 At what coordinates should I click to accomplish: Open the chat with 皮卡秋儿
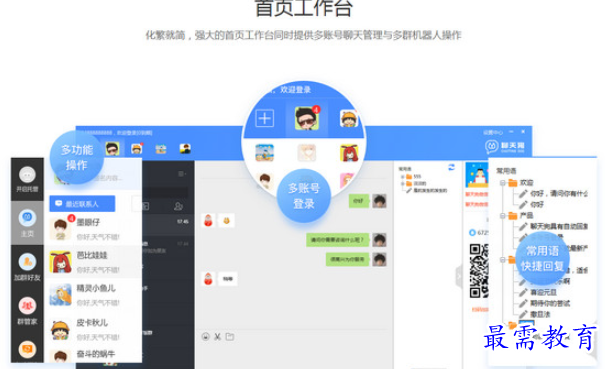[x=93, y=329]
